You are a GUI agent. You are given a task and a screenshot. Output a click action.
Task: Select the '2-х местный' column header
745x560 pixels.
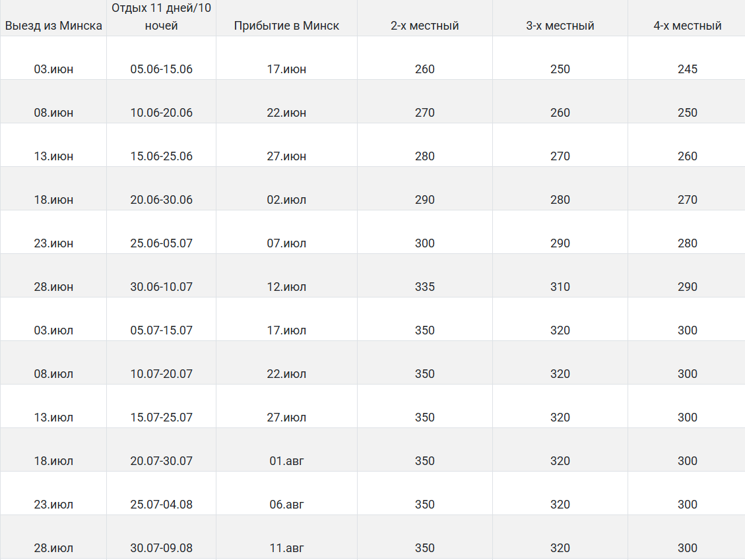pyautogui.click(x=425, y=26)
